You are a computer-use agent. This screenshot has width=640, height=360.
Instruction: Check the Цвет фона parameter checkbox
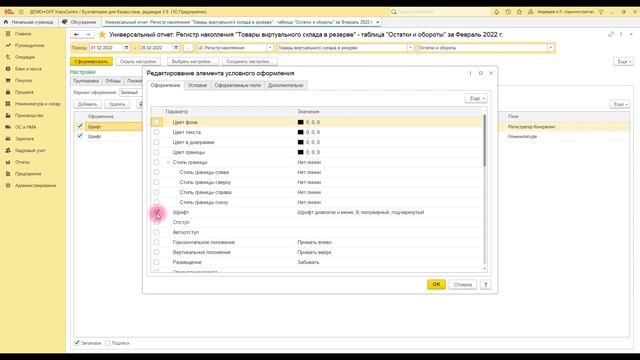click(156, 122)
